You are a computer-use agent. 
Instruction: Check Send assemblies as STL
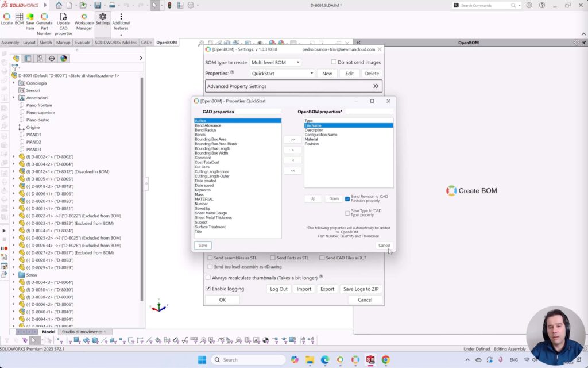tap(210, 258)
